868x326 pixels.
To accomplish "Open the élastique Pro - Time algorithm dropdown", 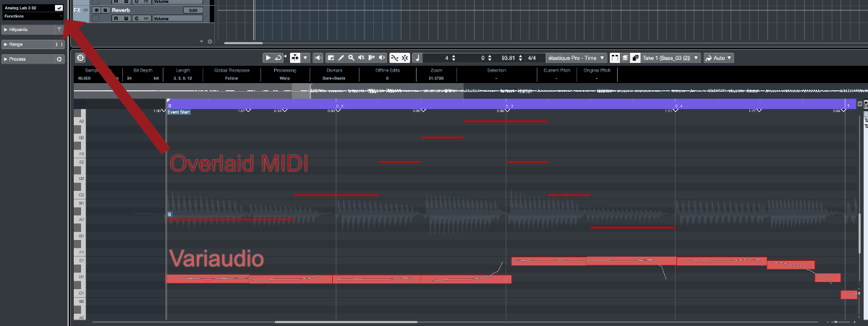I will tap(577, 58).
